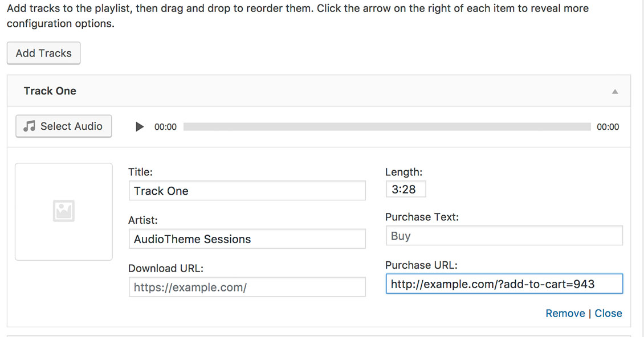Screen dimensions: 644x337
Task: Click the Track One header title
Action: 50,91
